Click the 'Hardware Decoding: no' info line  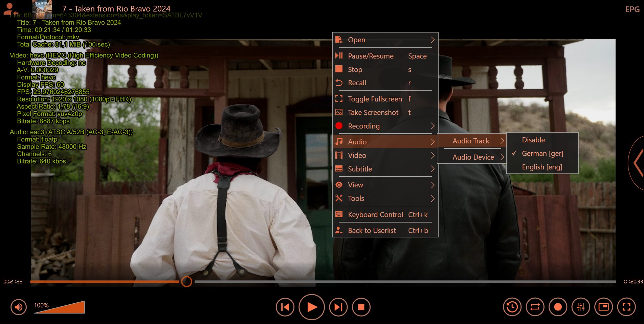[51, 63]
